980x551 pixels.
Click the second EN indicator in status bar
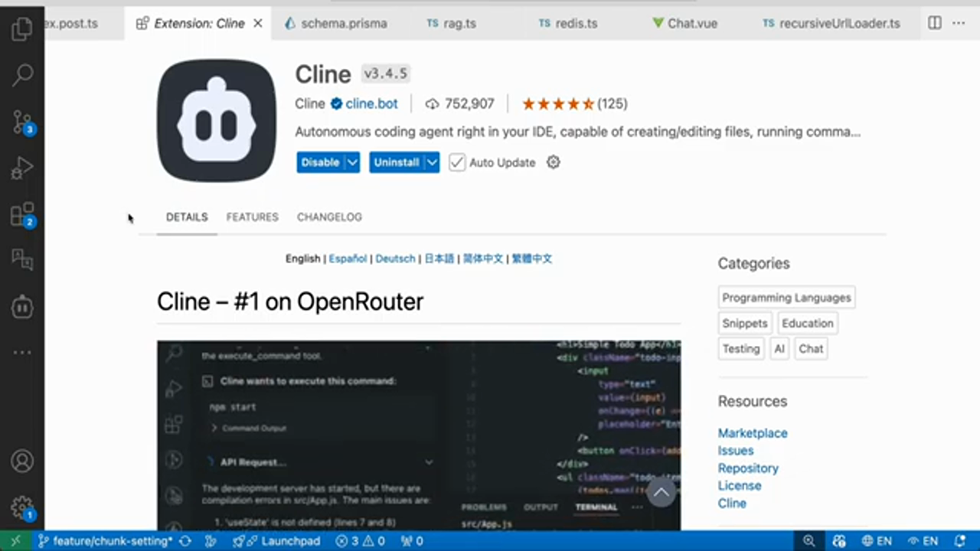coord(923,541)
